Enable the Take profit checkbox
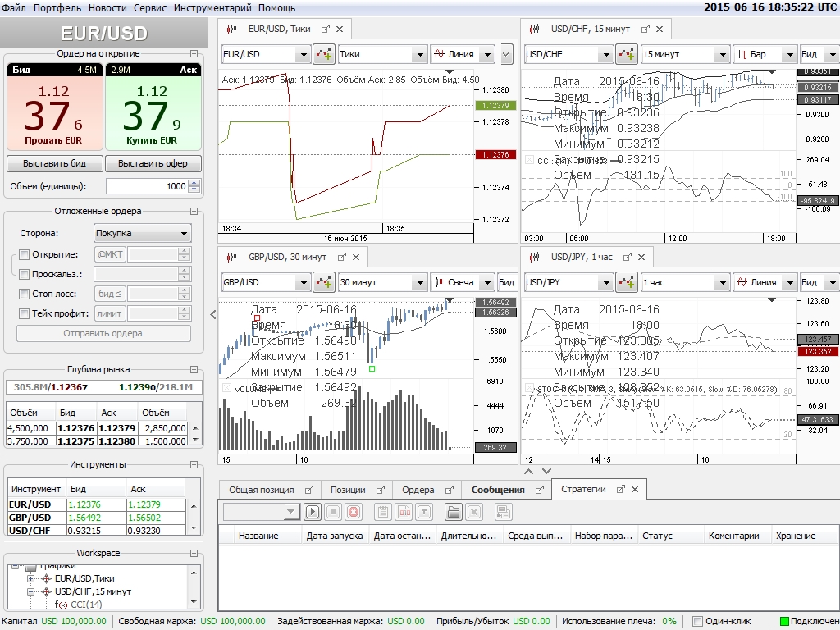 coord(24,313)
